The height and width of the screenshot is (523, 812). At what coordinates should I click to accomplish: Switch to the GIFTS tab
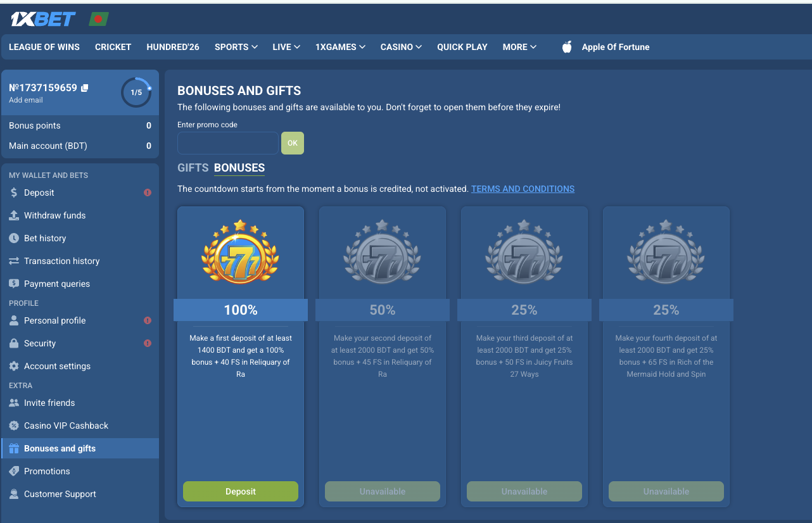(193, 168)
